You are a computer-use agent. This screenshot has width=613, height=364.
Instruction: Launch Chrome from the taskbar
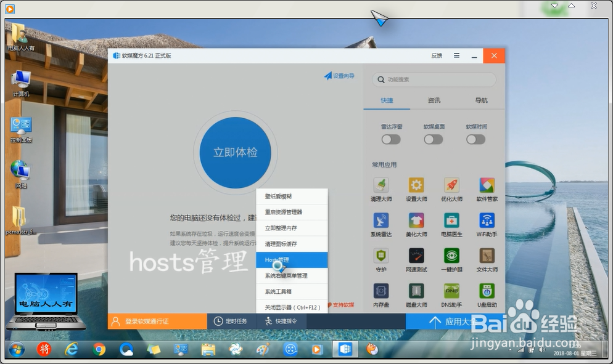tap(99, 350)
